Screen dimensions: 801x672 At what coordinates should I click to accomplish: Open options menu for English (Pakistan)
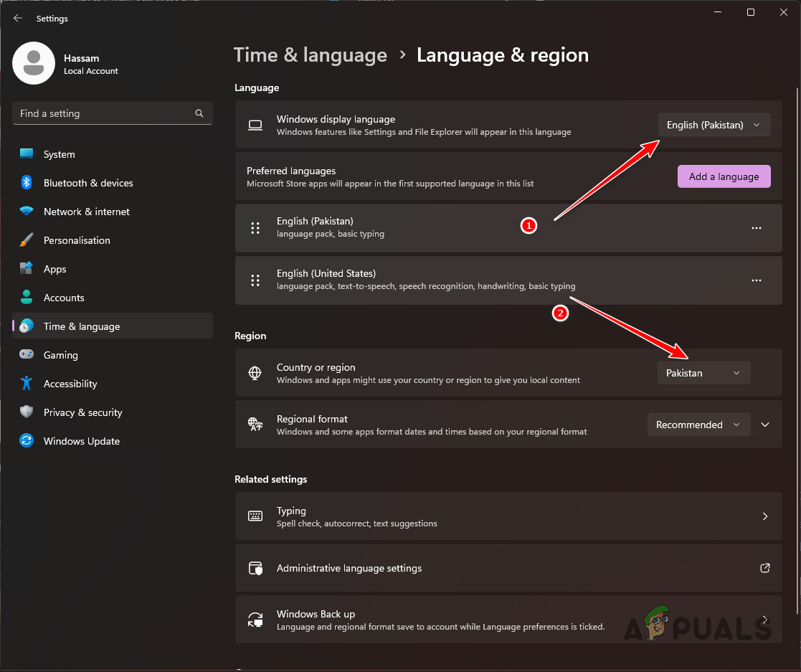(x=756, y=227)
